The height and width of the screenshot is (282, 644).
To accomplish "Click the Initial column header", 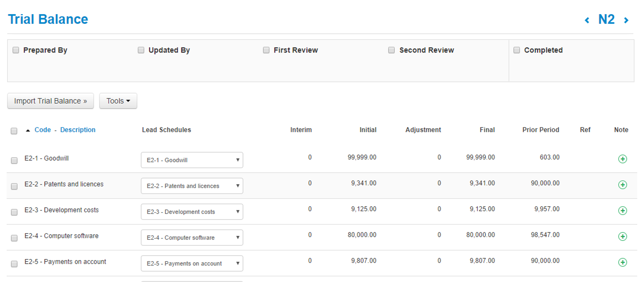I will pyautogui.click(x=368, y=130).
